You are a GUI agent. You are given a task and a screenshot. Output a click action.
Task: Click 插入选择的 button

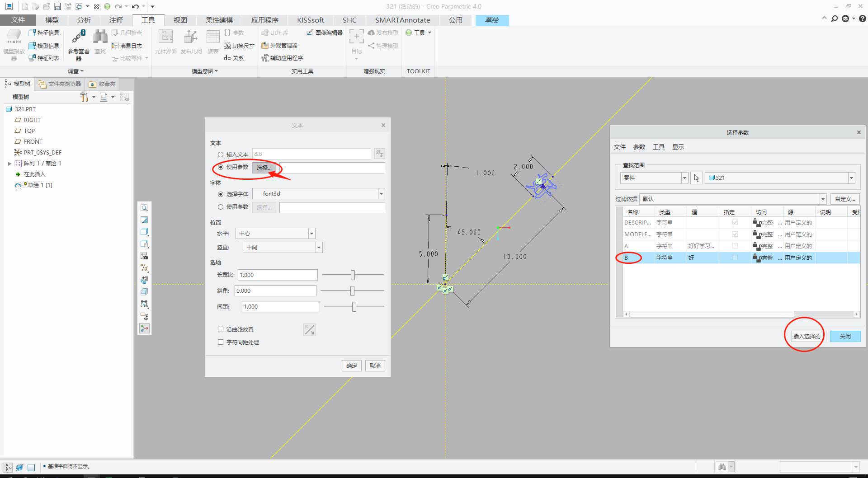[807, 336]
